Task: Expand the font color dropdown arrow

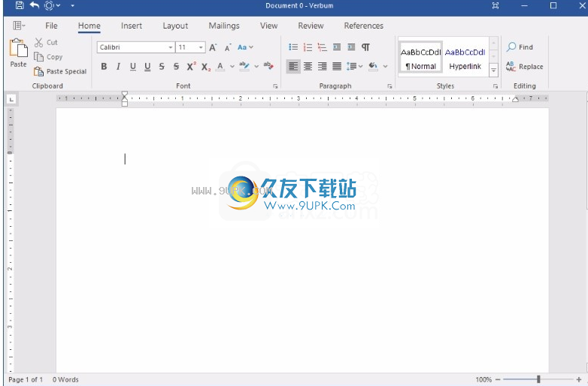Action: [x=232, y=67]
